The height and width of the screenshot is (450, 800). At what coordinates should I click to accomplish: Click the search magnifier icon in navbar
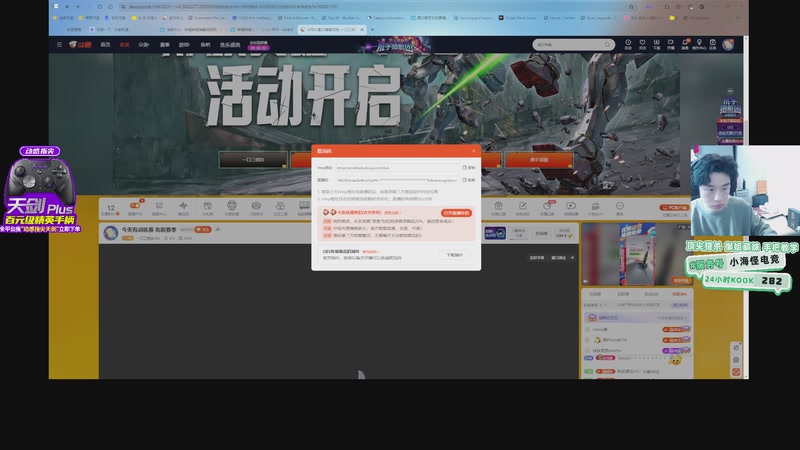(607, 44)
